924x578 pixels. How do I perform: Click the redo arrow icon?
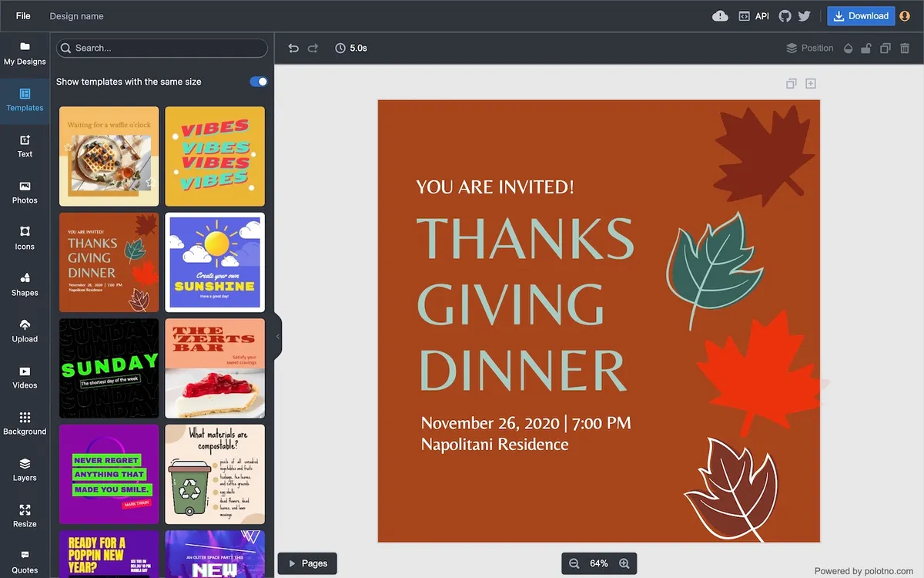(x=313, y=48)
